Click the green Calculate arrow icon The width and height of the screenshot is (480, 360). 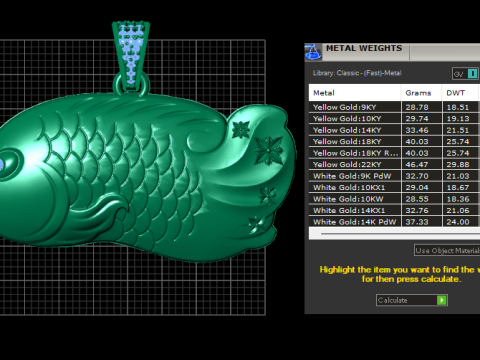coord(441,300)
